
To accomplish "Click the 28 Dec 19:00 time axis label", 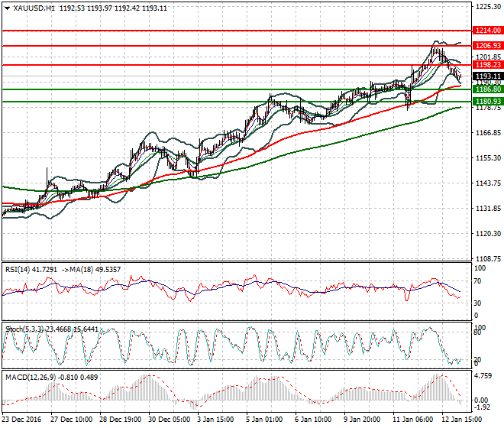I will click(x=120, y=420).
